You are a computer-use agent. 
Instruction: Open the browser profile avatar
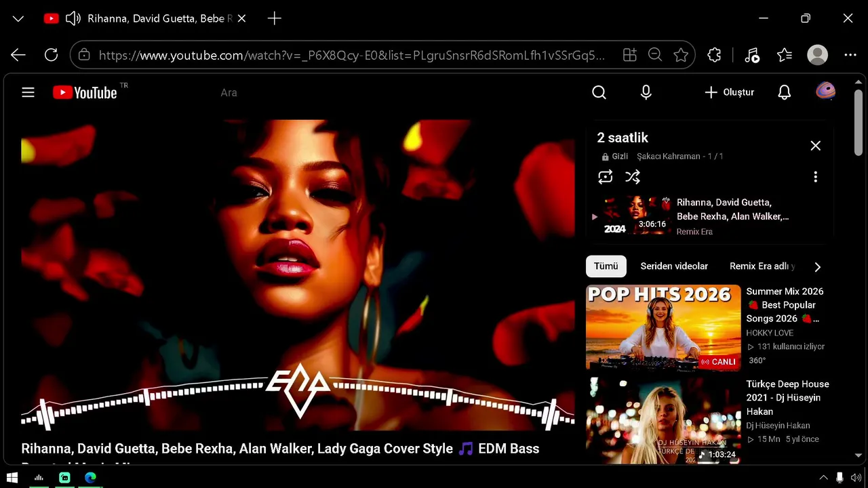coord(818,55)
